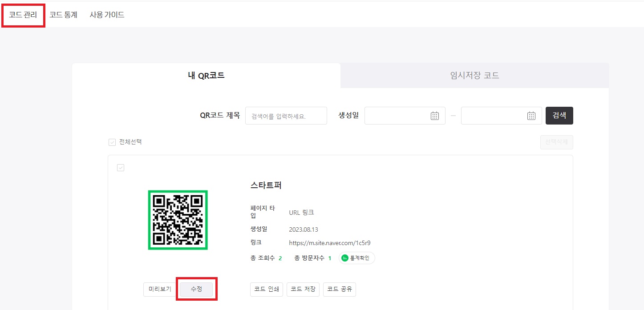Click the QR코드 제목 search input field
The image size is (644, 310).
point(286,115)
